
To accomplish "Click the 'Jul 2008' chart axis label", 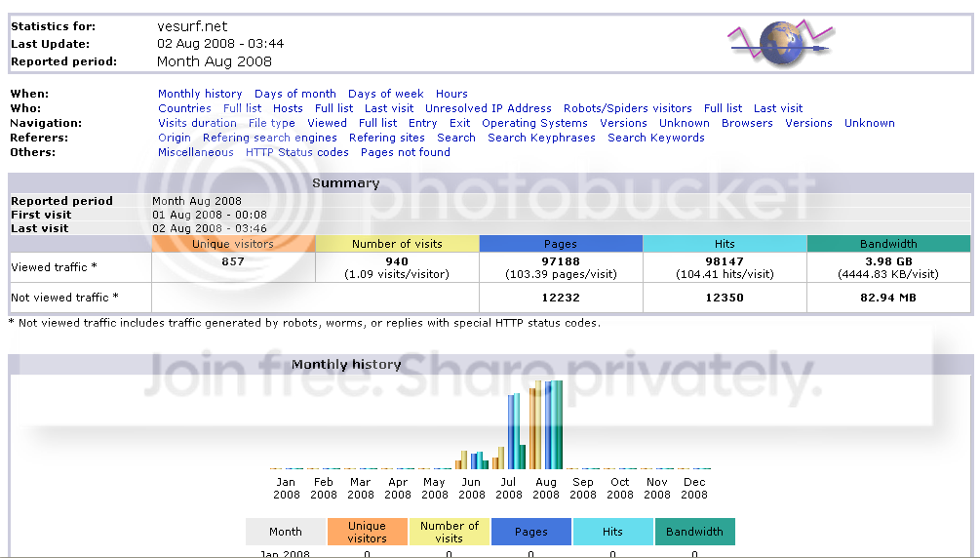I will tap(509, 489).
